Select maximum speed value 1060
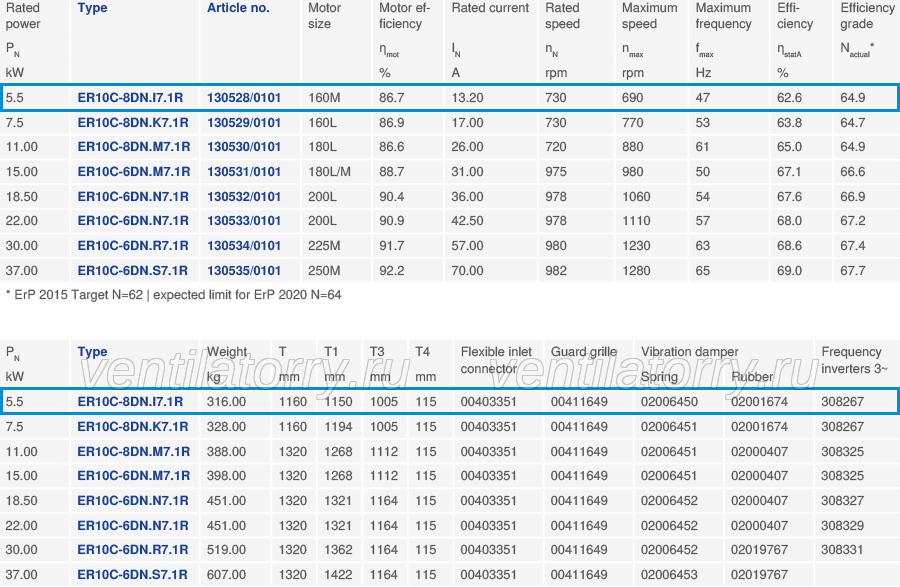The image size is (900, 587). tap(636, 197)
